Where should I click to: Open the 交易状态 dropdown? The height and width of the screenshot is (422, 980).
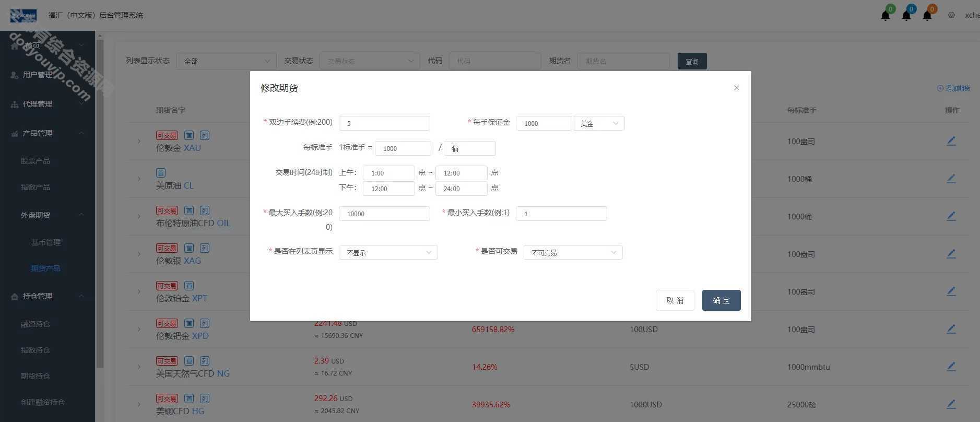[x=370, y=61]
